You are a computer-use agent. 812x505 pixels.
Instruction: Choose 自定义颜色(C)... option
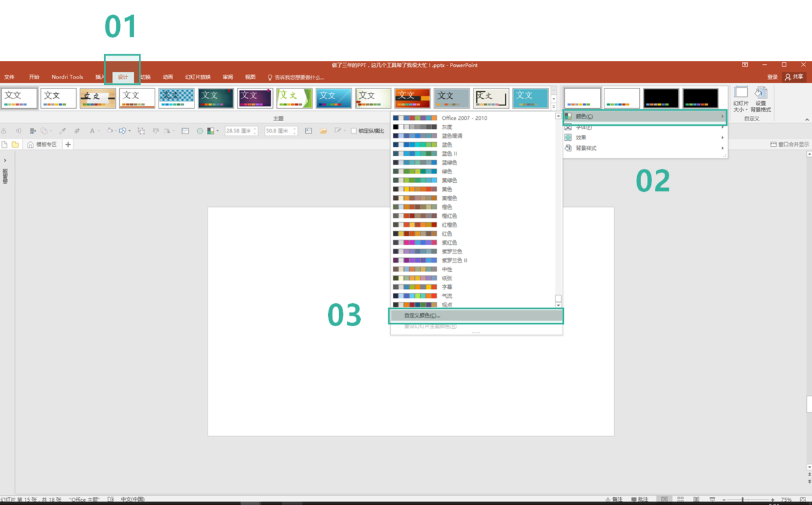[475, 316]
